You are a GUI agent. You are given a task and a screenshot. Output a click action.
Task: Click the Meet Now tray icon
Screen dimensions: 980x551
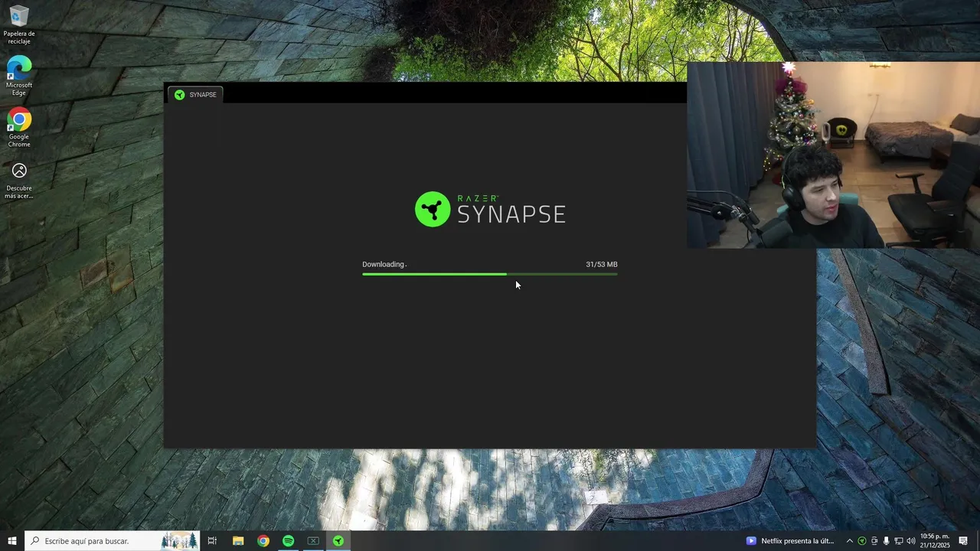874,541
